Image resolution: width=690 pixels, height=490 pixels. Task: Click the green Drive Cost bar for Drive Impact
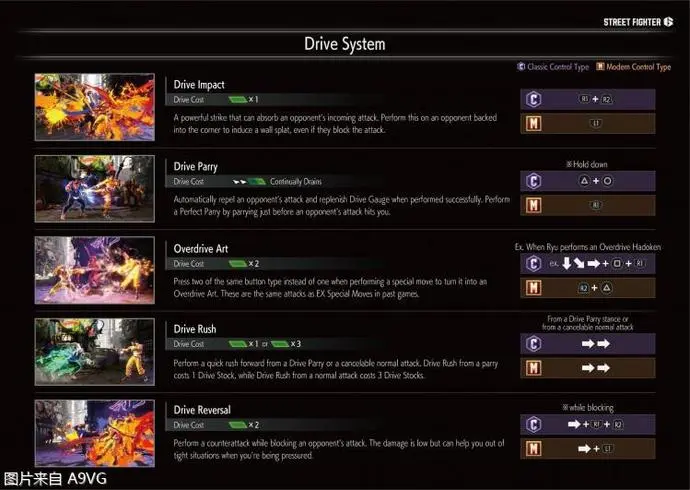coord(238,100)
